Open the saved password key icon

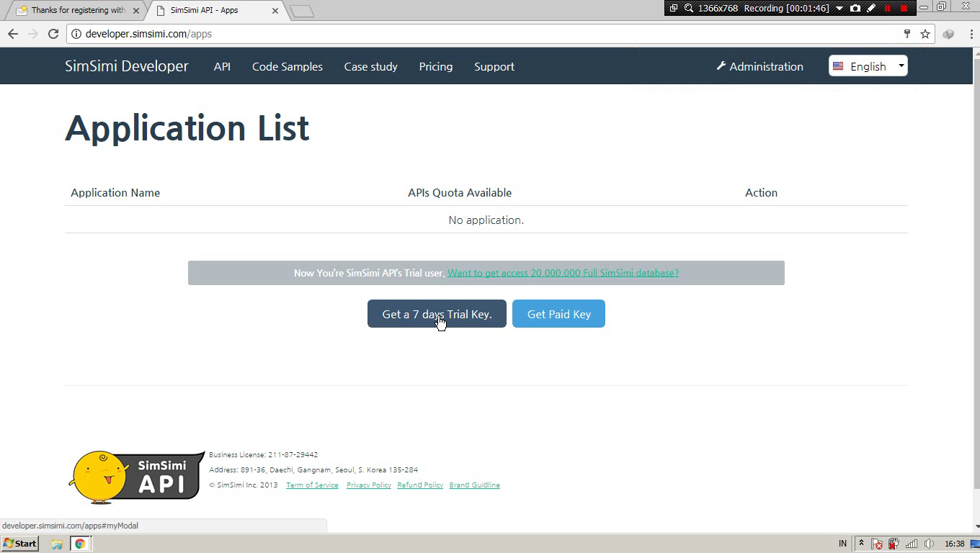907,34
